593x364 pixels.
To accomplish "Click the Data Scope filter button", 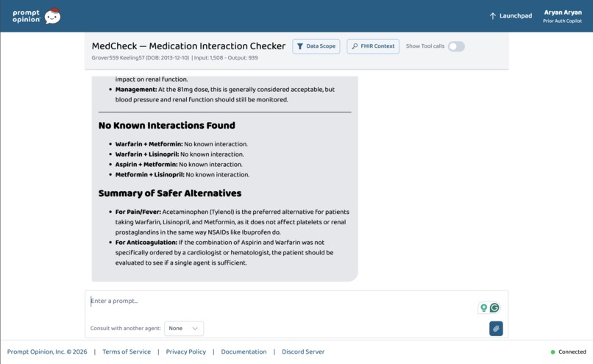I will click(x=316, y=46).
